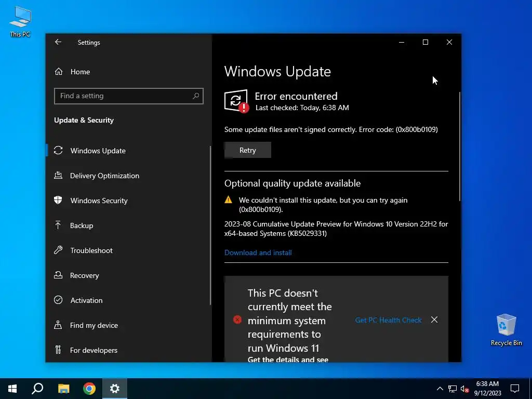Show hidden system tray icons
Image resolution: width=532 pixels, height=399 pixels.
pyautogui.click(x=440, y=389)
